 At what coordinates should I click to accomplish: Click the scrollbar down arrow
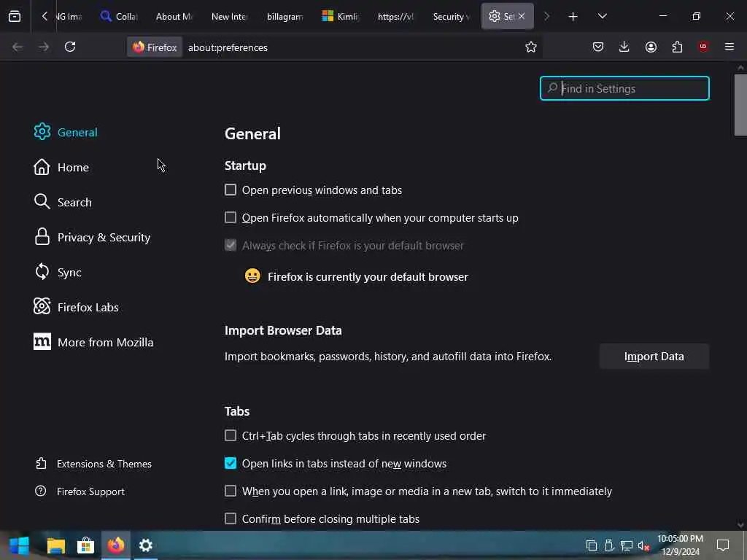point(740,525)
